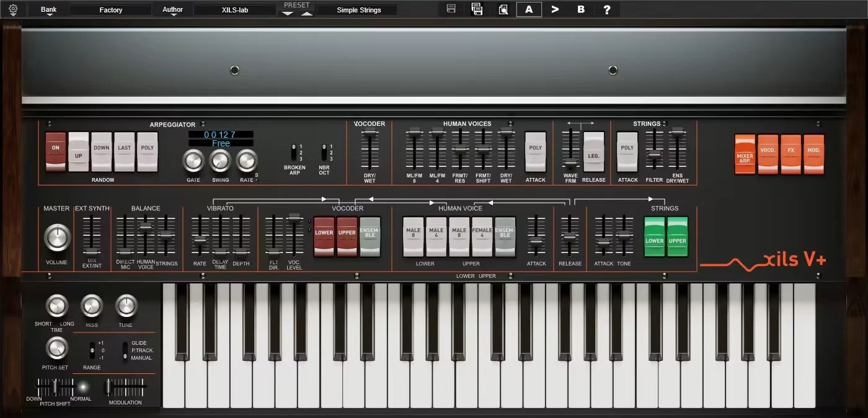Click the FRMT/RES slider
Screen dimensions: 868x418
[x=460, y=149]
